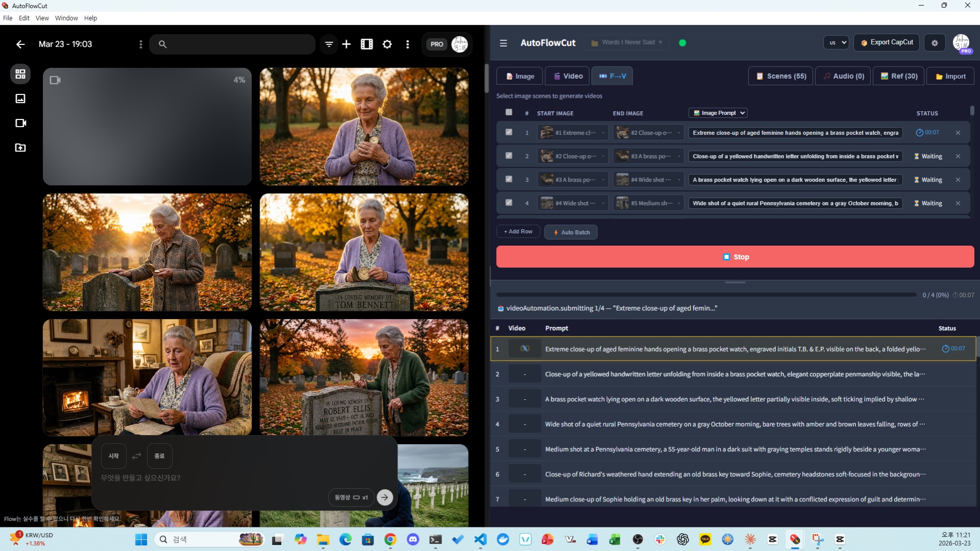Click the back arrow in Flow panel
980x551 pixels.
[x=20, y=44]
